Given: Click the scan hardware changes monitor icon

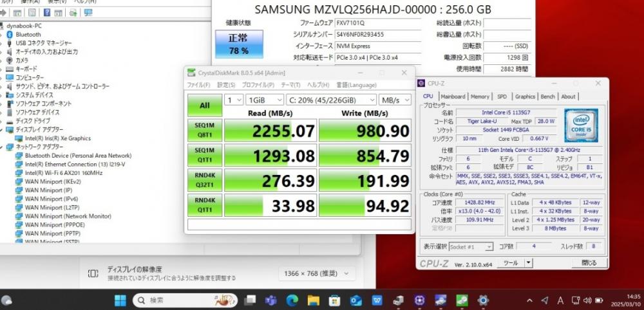Looking at the screenshot, I should [88, 13].
